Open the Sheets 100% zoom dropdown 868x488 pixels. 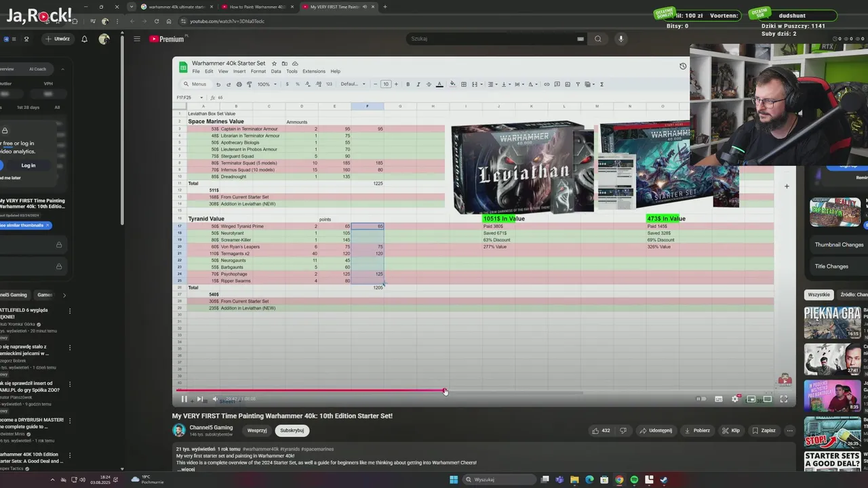tap(267, 84)
